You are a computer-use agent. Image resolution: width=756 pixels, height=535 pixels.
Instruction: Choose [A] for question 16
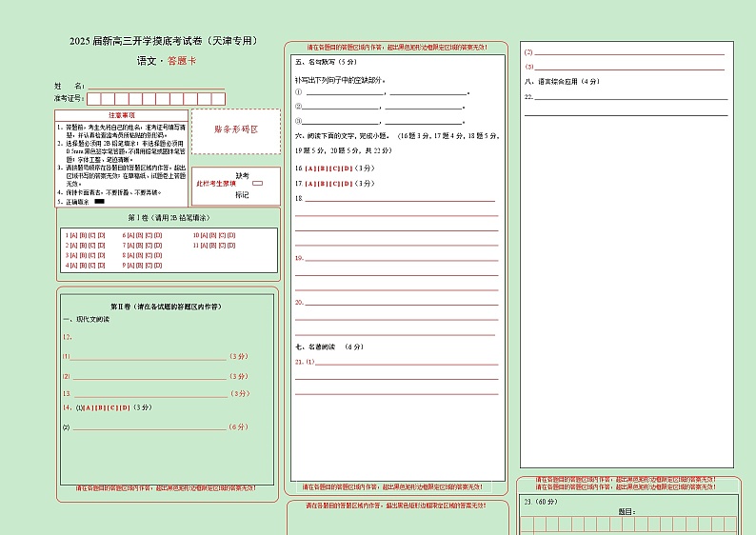coord(310,168)
